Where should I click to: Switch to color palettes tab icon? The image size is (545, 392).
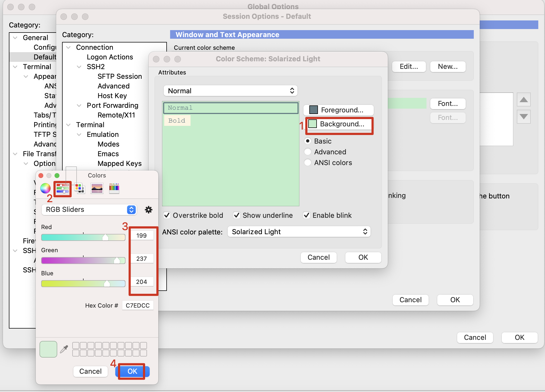point(80,188)
